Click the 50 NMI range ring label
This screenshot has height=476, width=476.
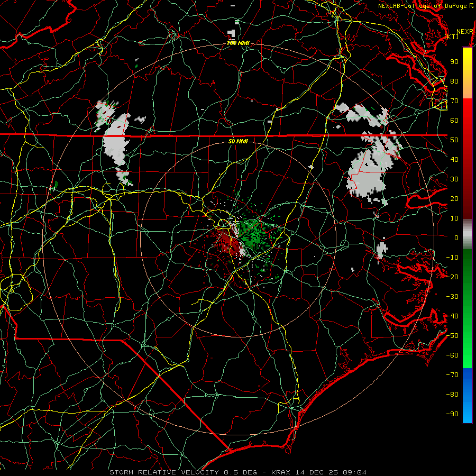(238, 141)
